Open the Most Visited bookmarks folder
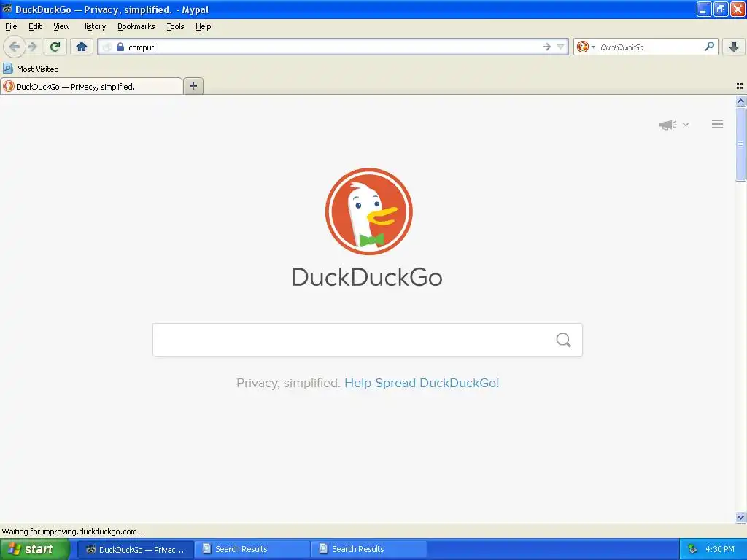Image resolution: width=747 pixels, height=560 pixels. (31, 69)
